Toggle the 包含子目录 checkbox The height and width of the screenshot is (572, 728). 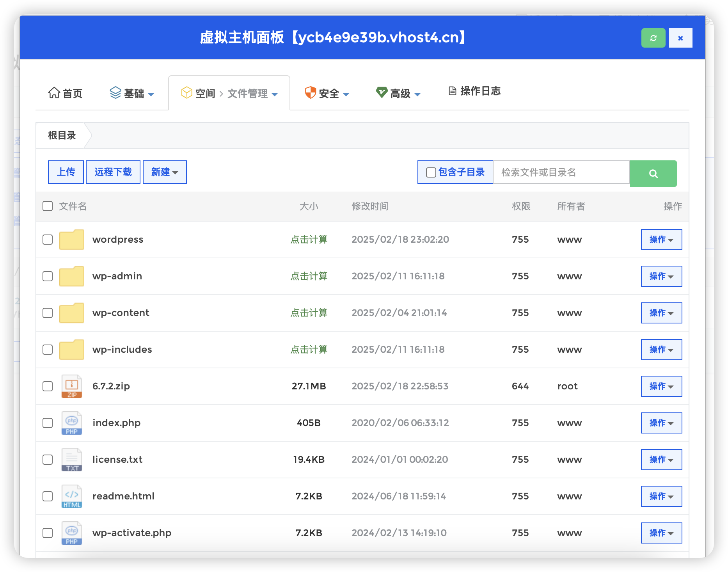pos(431,172)
